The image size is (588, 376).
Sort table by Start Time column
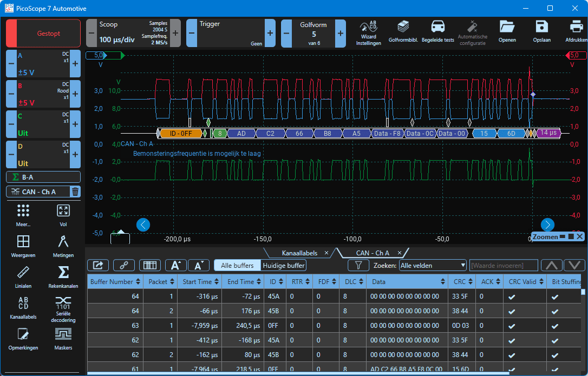click(x=197, y=282)
